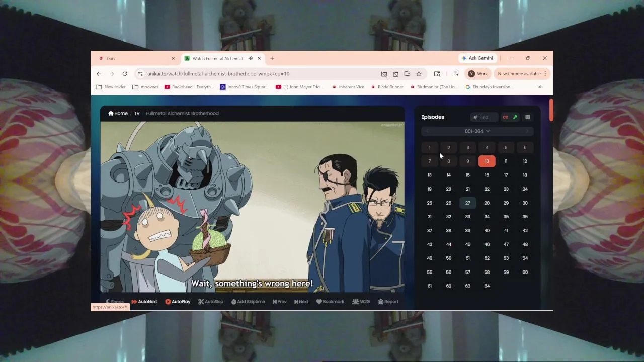The width and height of the screenshot is (644, 362).
Task: Open W2G watch together
Action: pos(361,302)
